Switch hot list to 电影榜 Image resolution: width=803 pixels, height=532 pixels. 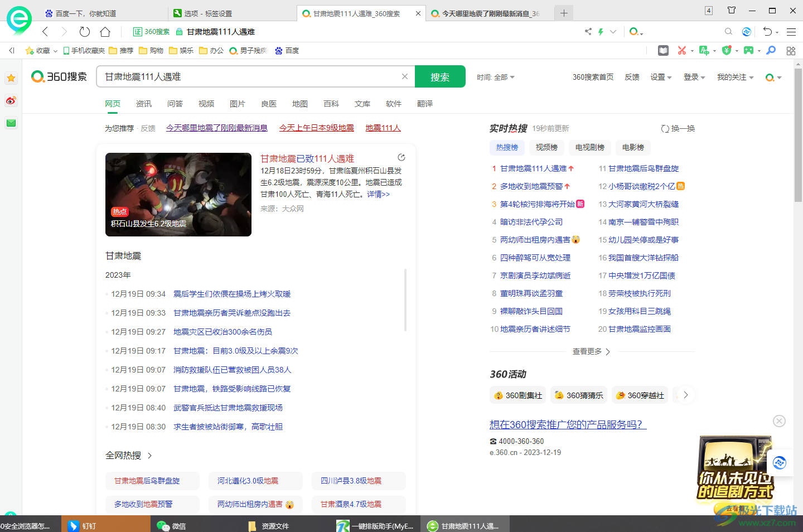(633, 147)
